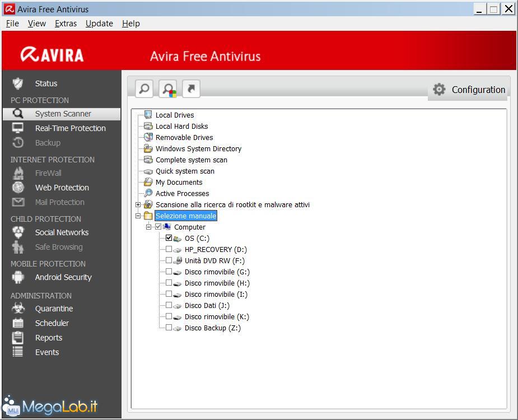Click the Web Protection globe icon

[x=18, y=188]
